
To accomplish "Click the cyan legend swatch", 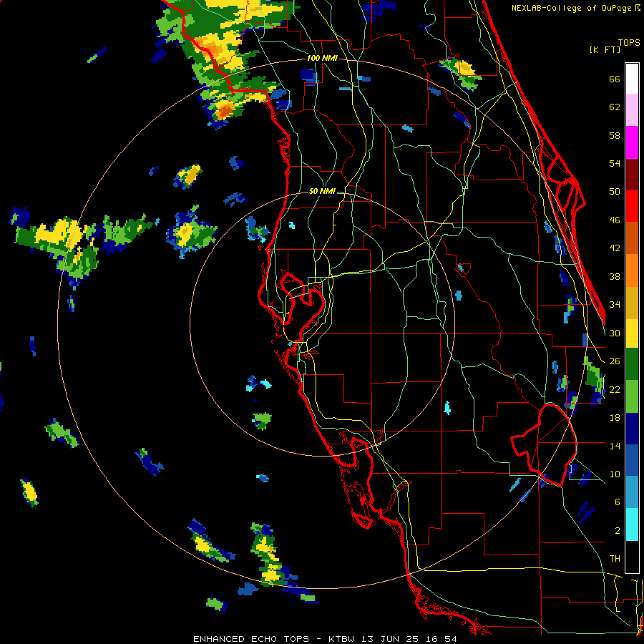I will coord(632,525).
